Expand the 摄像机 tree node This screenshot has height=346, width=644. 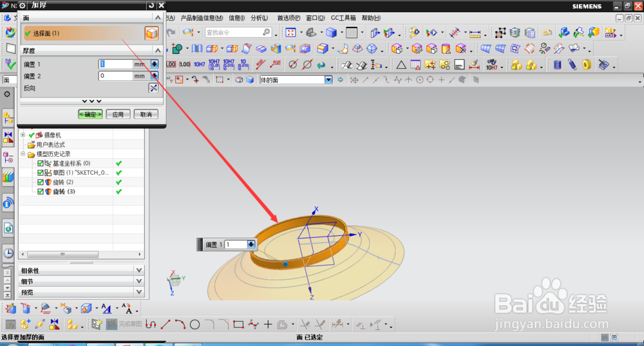(x=23, y=134)
